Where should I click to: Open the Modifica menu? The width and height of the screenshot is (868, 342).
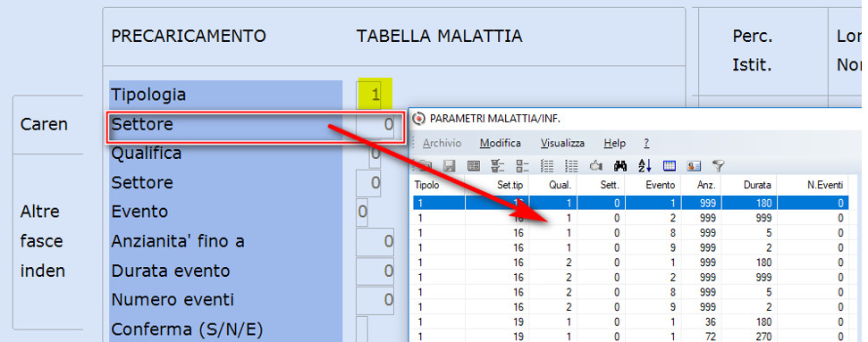pos(501,144)
